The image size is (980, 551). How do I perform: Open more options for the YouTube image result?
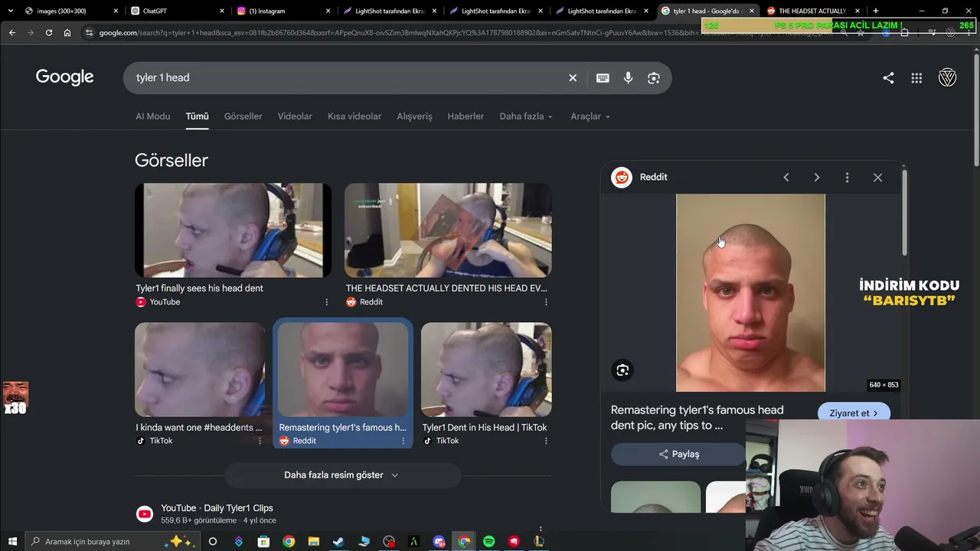click(326, 302)
